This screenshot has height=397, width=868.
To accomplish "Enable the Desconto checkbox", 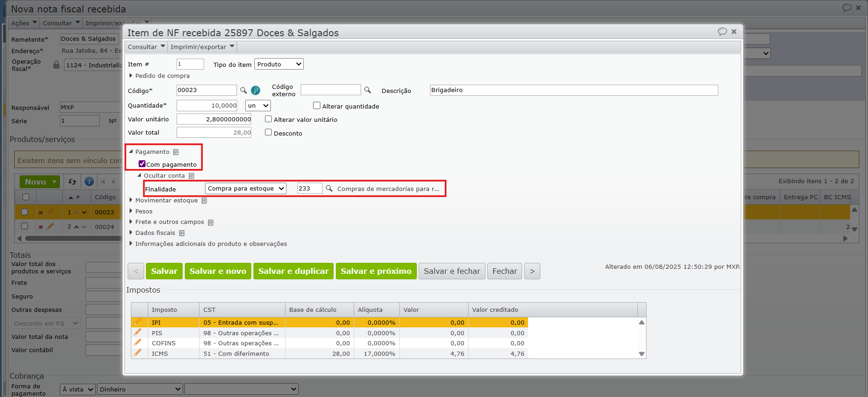I will point(268,133).
